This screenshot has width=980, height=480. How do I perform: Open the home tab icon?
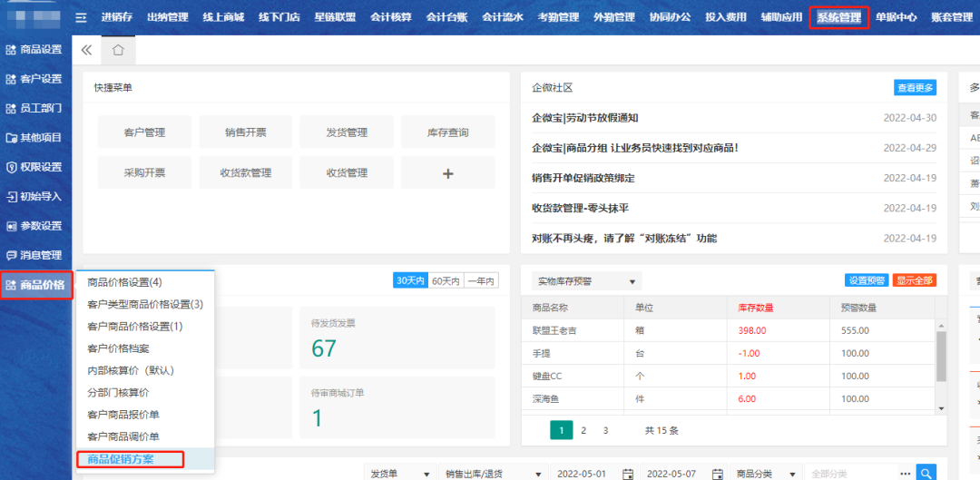point(118,51)
